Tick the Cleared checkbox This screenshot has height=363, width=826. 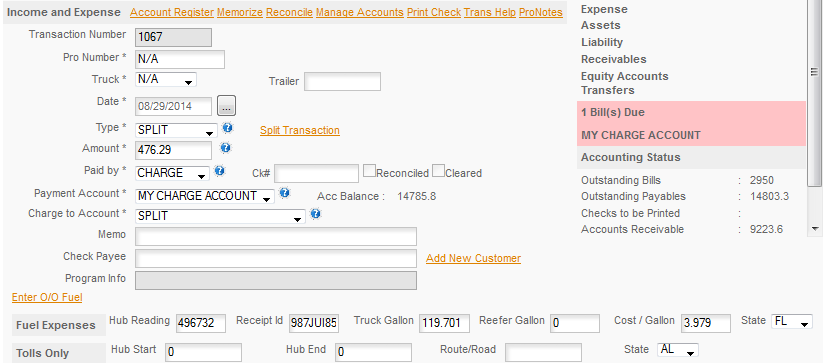(438, 171)
